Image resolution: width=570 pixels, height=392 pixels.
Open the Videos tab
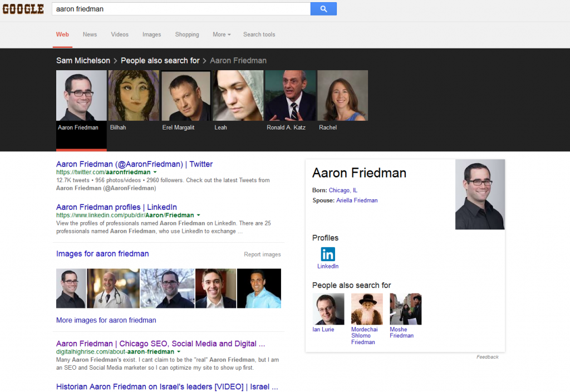pyautogui.click(x=120, y=35)
